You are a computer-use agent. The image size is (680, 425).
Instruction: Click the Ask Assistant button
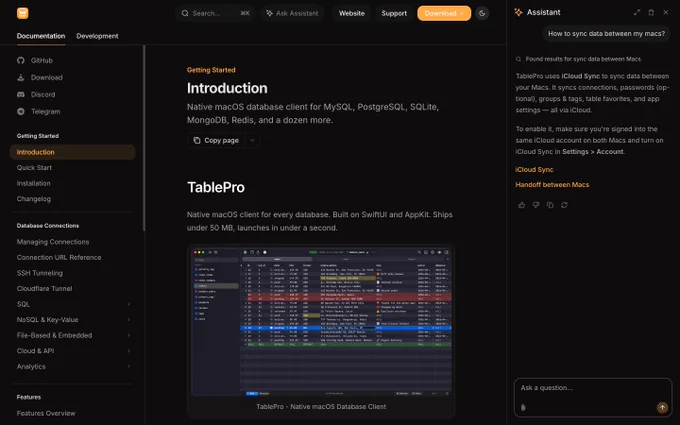tap(293, 13)
